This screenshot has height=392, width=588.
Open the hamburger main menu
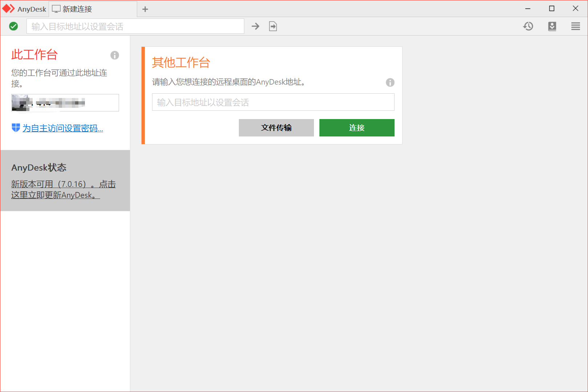point(576,26)
